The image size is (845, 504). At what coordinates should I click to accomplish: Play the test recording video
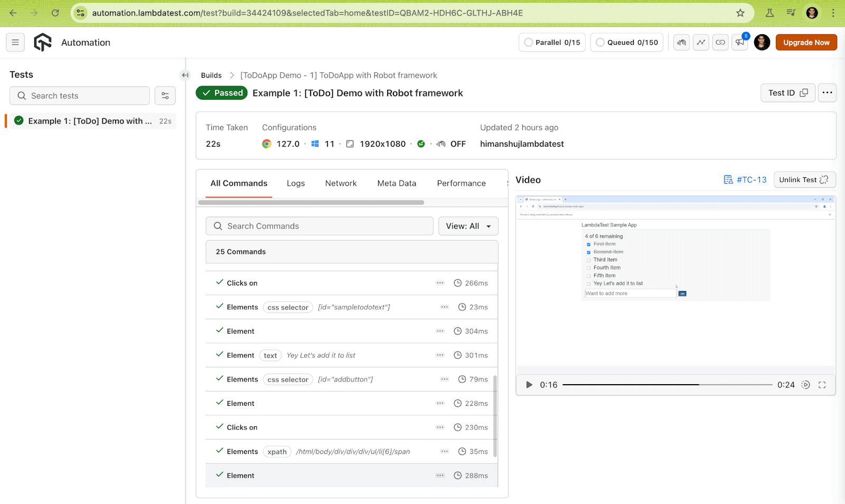pyautogui.click(x=529, y=385)
